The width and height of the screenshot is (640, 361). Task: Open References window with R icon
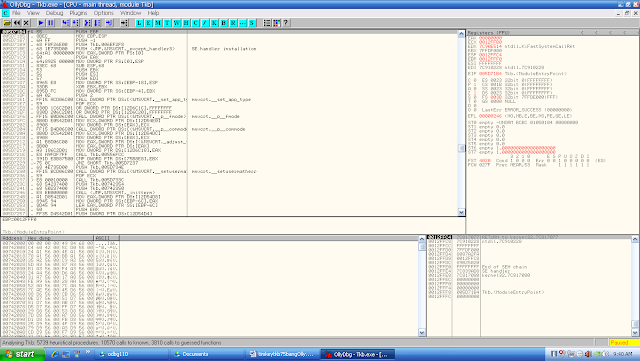point(233,23)
